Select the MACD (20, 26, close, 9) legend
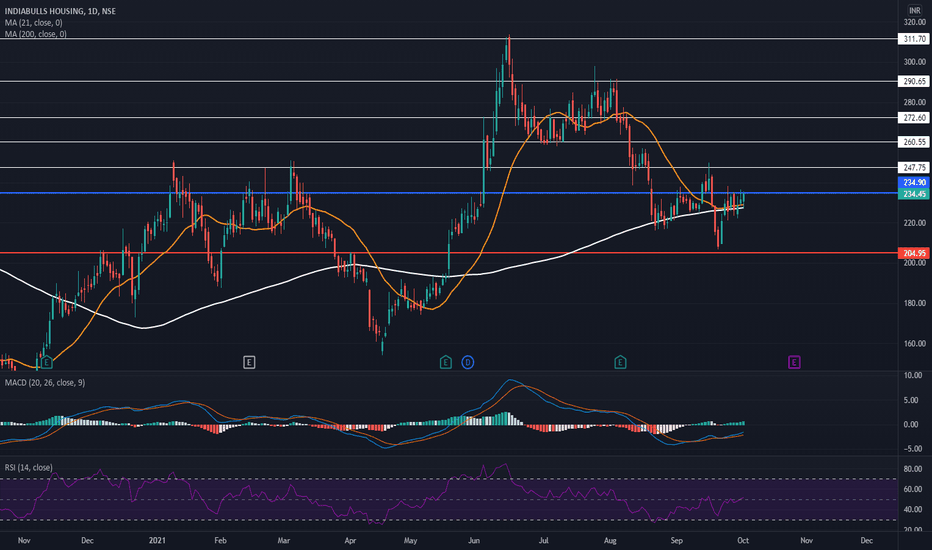 [x=45, y=382]
